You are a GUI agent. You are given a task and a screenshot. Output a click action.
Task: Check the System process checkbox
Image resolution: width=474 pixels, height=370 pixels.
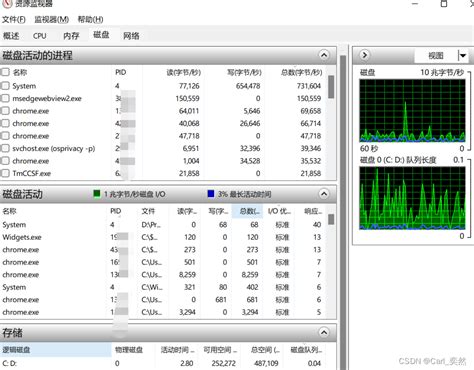5,86
